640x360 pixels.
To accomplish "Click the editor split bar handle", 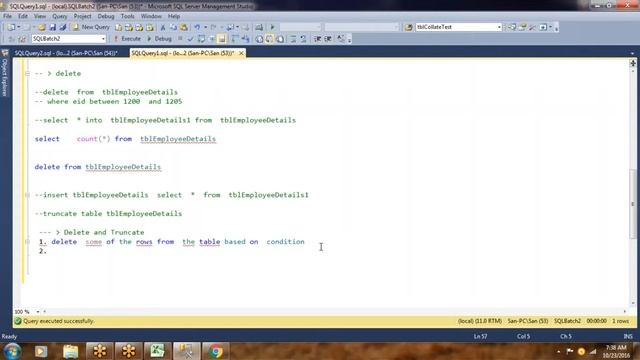I will click(633, 63).
